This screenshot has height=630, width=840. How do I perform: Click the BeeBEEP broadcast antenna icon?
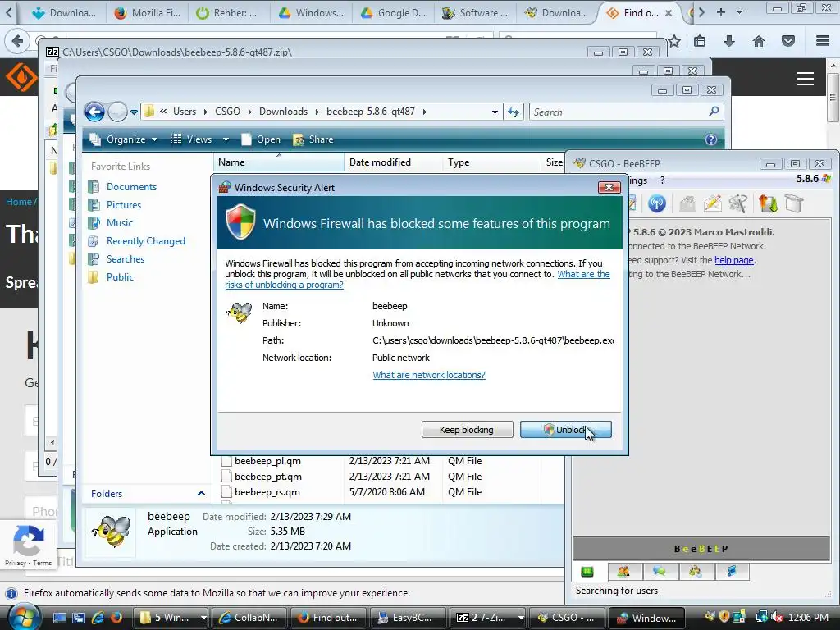pos(657,203)
